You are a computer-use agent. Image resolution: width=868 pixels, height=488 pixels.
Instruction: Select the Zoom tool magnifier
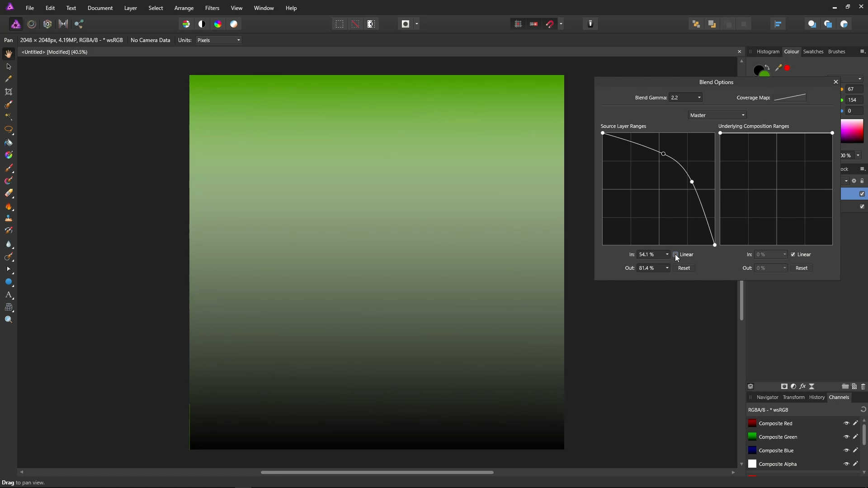click(9, 319)
